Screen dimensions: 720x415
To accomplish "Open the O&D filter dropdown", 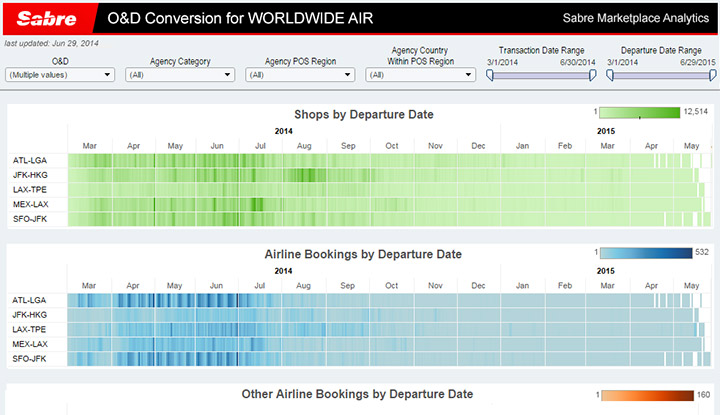I will [x=60, y=74].
